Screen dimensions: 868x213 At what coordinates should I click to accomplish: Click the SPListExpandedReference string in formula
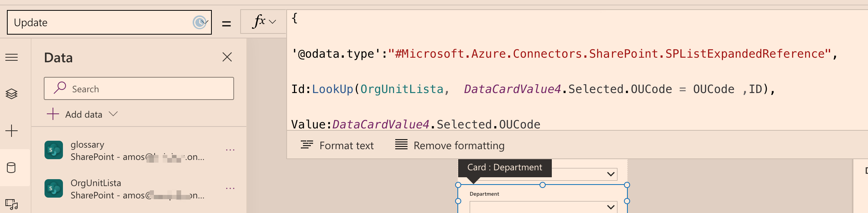click(610, 54)
